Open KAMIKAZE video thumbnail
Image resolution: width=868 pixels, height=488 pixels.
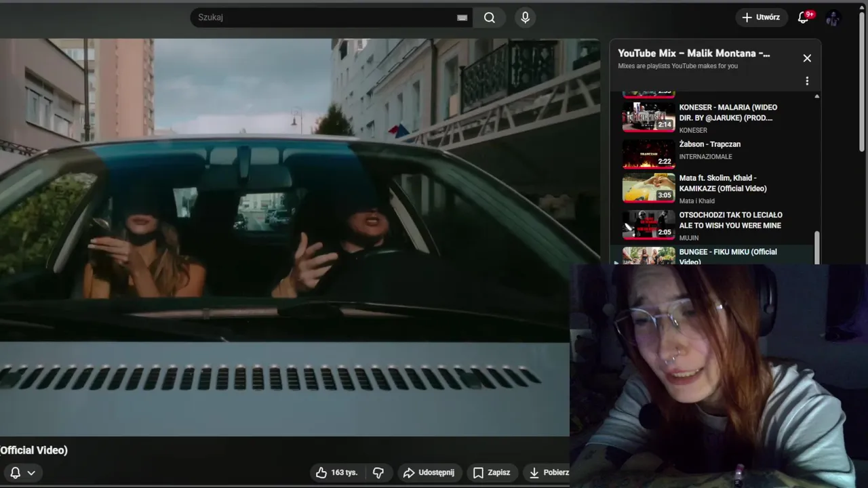(649, 188)
